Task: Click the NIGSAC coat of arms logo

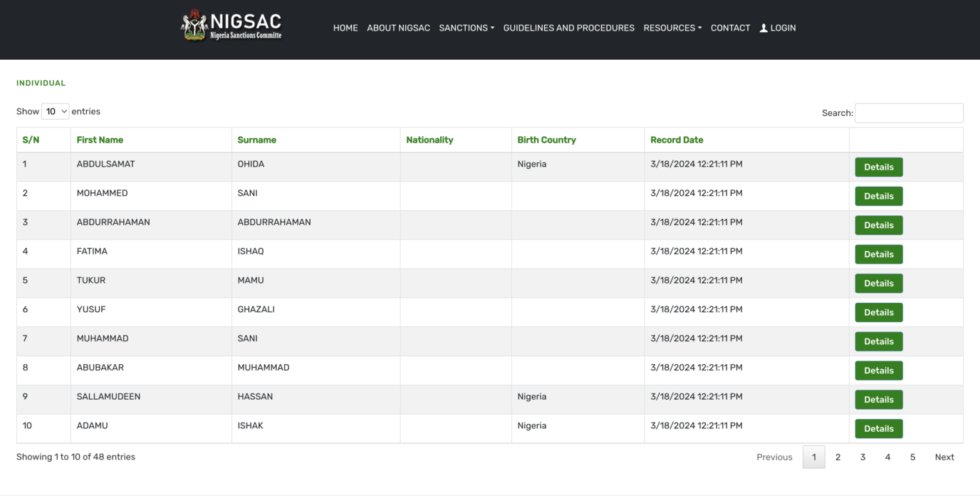Action: click(x=194, y=26)
